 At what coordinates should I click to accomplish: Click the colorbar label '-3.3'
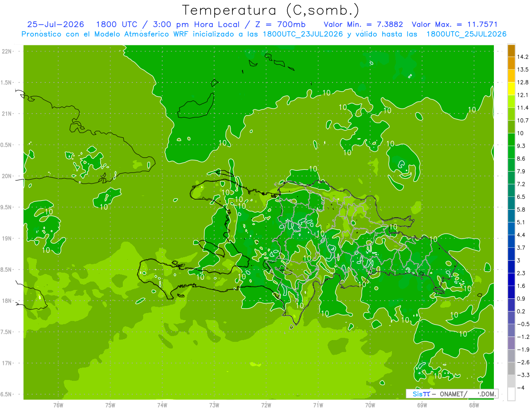[523, 375]
